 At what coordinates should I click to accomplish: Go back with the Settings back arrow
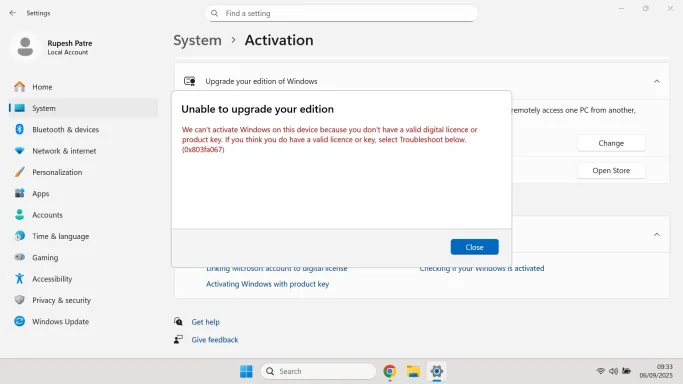13,13
